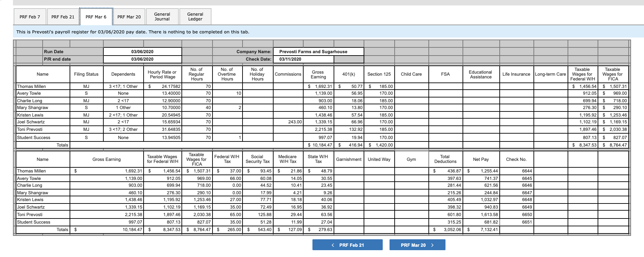The height and width of the screenshot is (257, 644).
Task: Click Avery Towle's overtime hours value 10
Action: (227, 93)
